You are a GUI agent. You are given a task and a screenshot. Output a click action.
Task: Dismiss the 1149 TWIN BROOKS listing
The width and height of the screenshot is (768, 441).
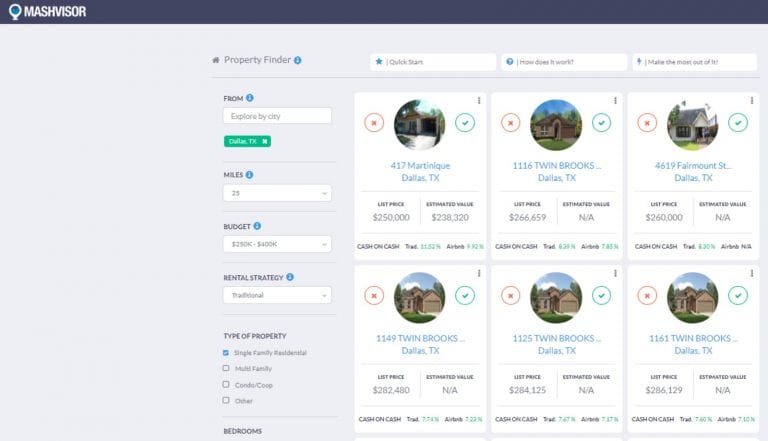[x=374, y=295]
